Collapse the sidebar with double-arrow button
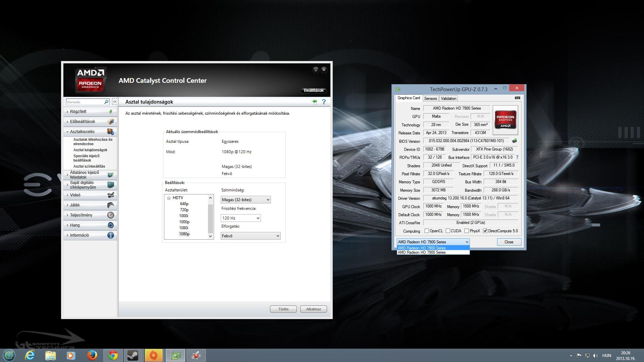Image resolution: width=644 pixels, height=362 pixels. click(x=115, y=102)
